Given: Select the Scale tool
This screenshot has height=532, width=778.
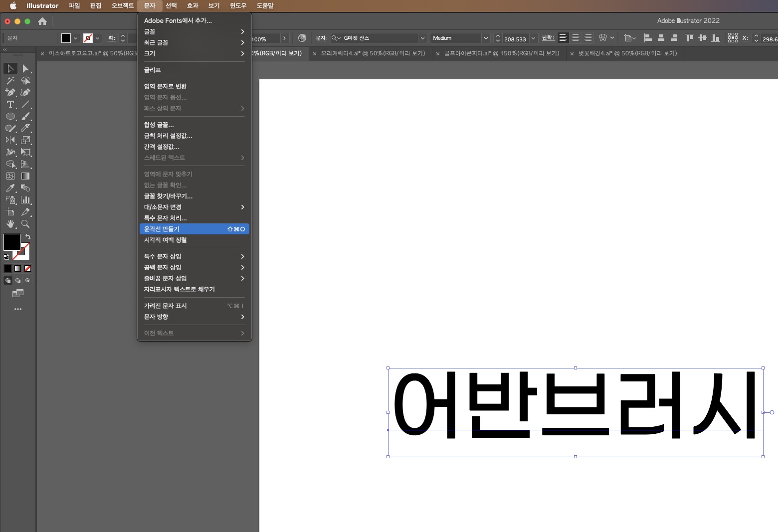Looking at the screenshot, I should (26, 140).
